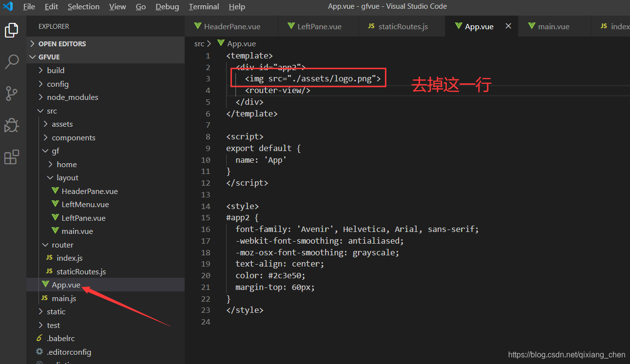Open staticRoutes.js in the file tree
The image size is (630, 364).
(x=105, y=271)
